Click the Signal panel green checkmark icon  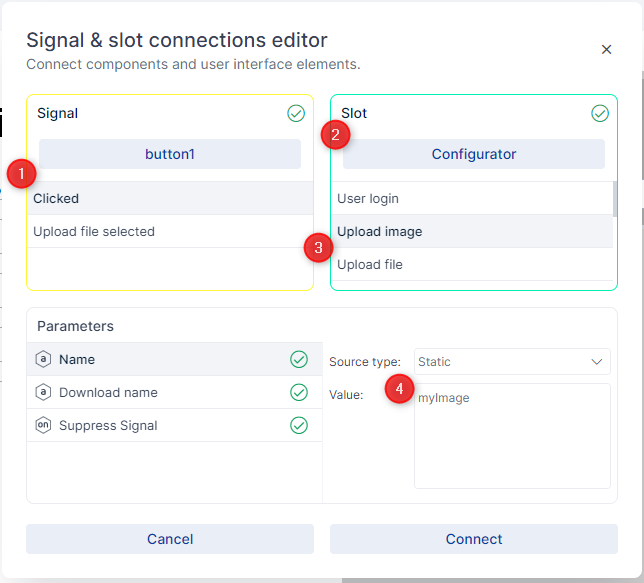[x=296, y=114]
